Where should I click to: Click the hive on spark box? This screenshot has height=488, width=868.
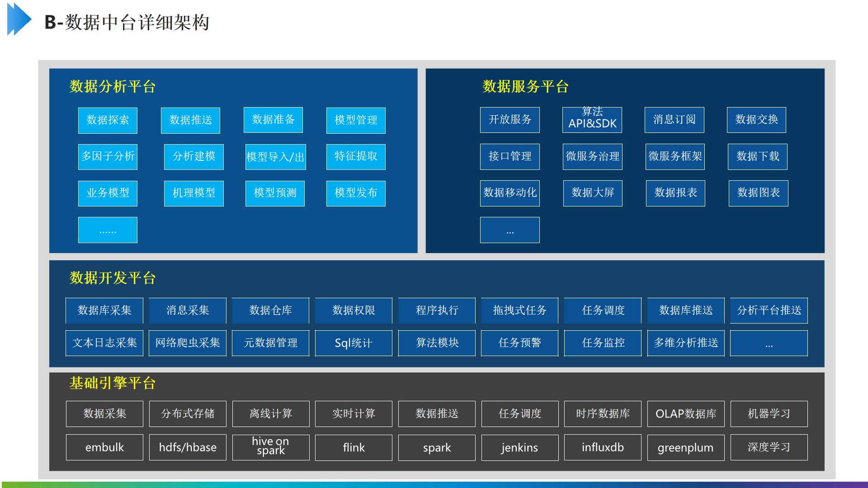coord(271,448)
